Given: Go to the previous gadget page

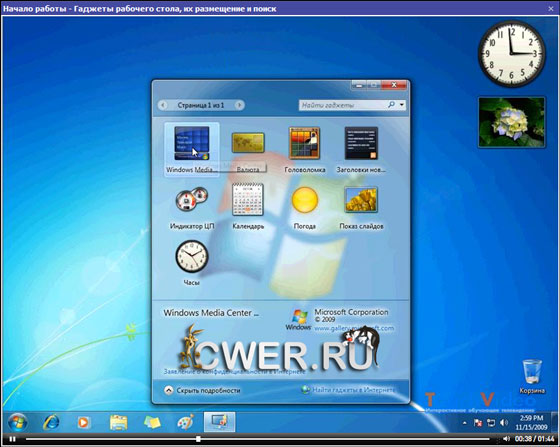Looking at the screenshot, I should (x=163, y=105).
